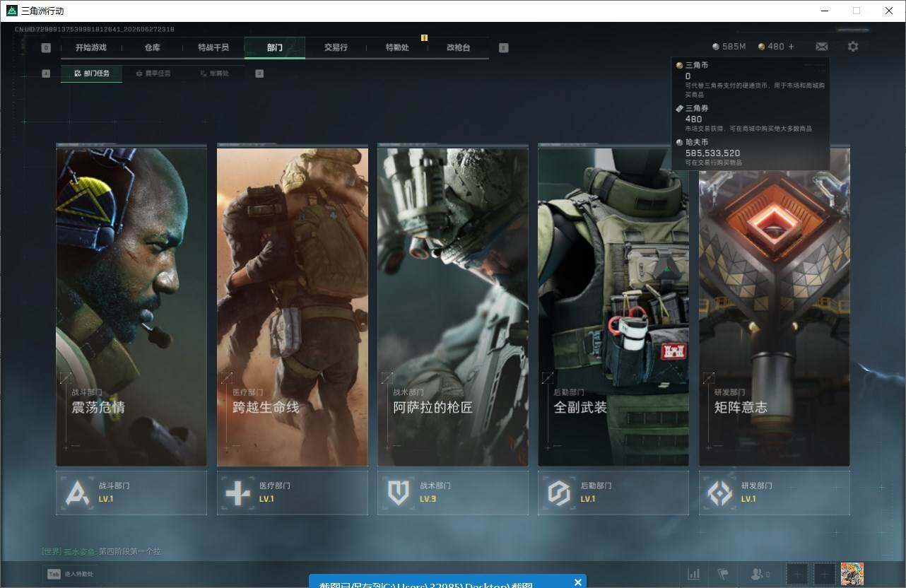Open the 震荡危情 combat department card

tap(131, 306)
